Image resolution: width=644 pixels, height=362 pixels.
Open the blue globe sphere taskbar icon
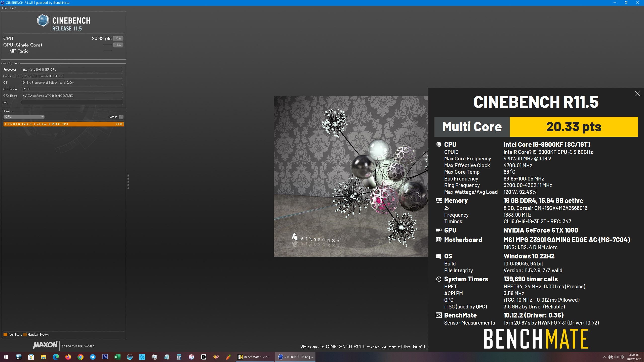130,357
